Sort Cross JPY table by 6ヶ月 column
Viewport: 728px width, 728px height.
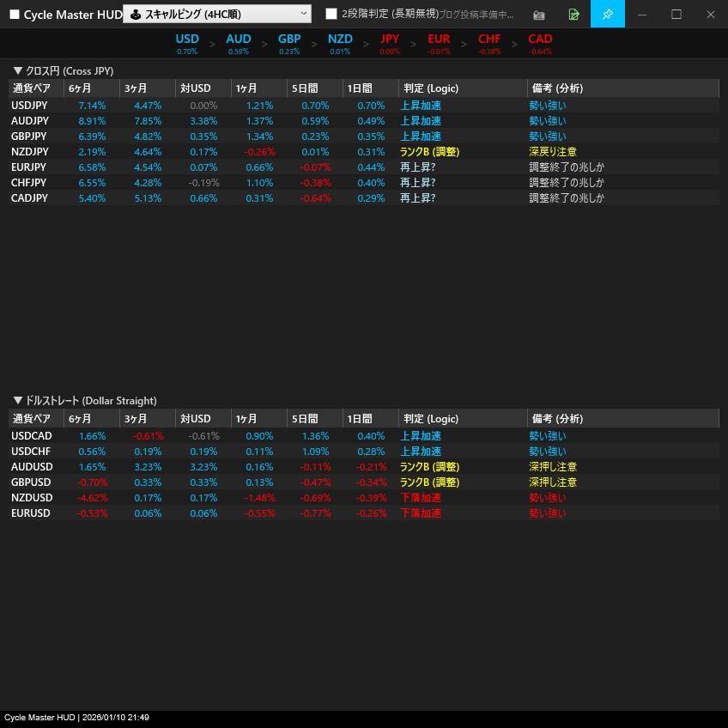[x=92, y=88]
